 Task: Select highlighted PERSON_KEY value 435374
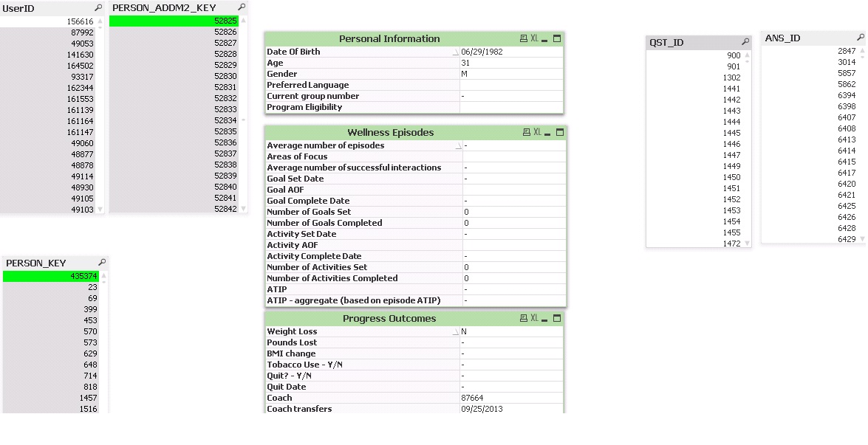tap(51, 276)
